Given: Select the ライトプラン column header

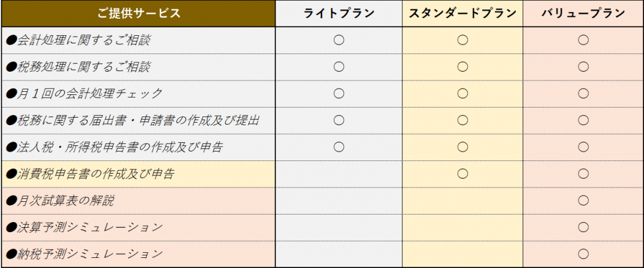Looking at the screenshot, I should point(339,14).
